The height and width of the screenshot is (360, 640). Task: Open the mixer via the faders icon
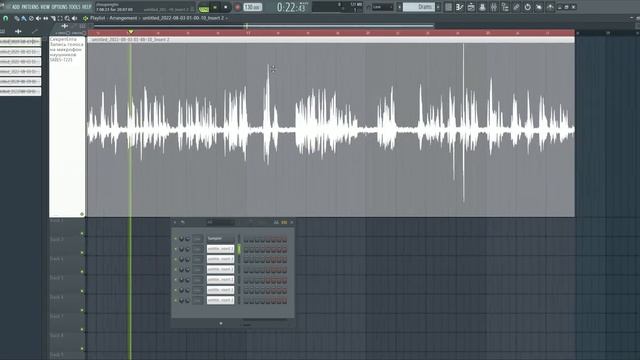pos(493,7)
